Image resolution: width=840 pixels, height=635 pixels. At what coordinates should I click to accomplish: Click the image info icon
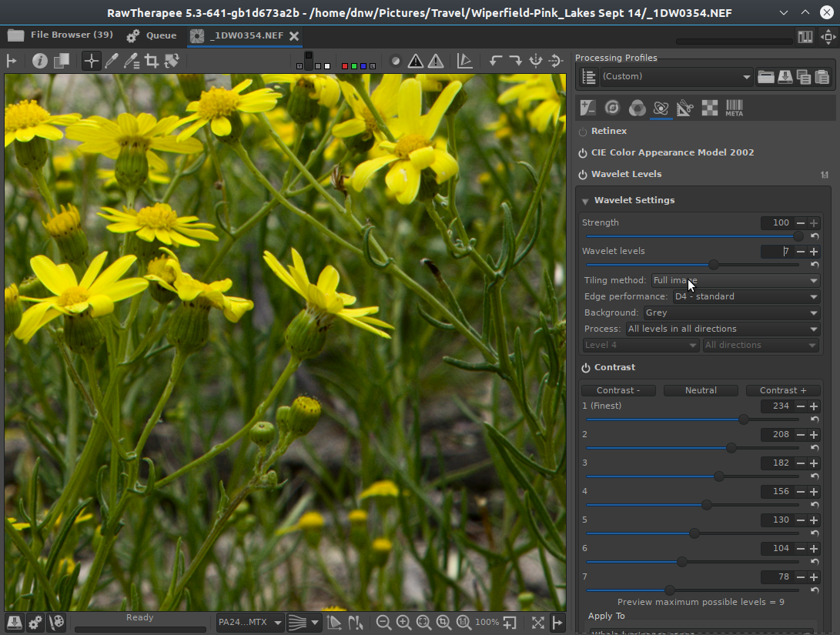40,61
